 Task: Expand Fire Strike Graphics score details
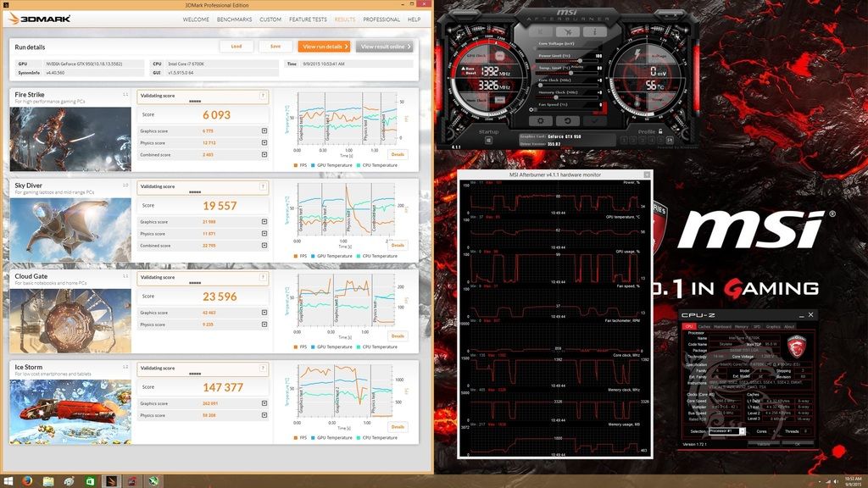(264, 130)
